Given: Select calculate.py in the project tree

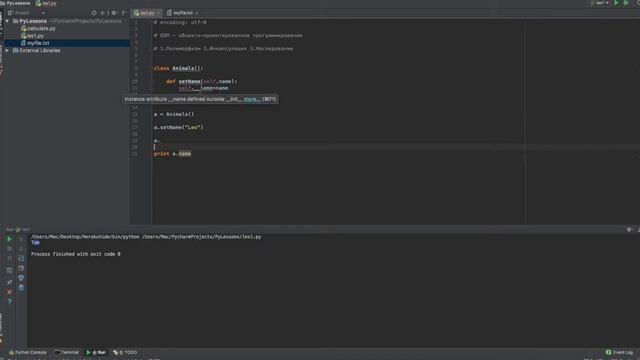Looking at the screenshot, I should [x=38, y=29].
